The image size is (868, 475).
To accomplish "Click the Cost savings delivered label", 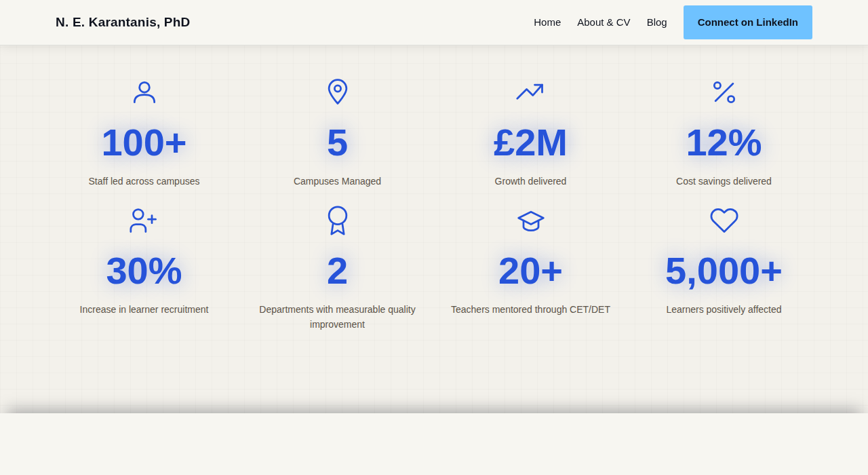I will 724,181.
